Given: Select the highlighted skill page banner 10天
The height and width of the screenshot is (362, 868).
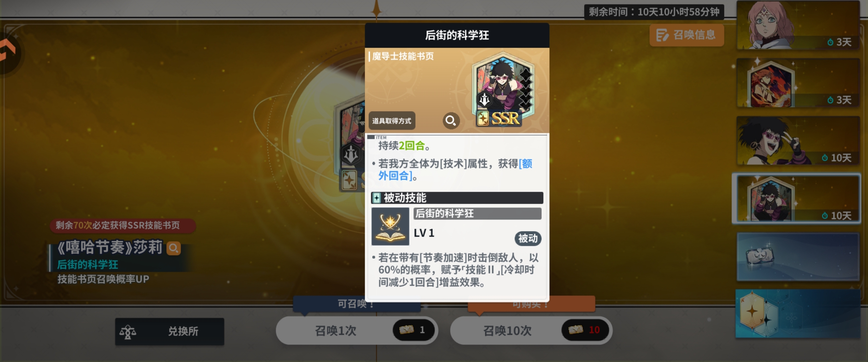Looking at the screenshot, I should click(797, 199).
